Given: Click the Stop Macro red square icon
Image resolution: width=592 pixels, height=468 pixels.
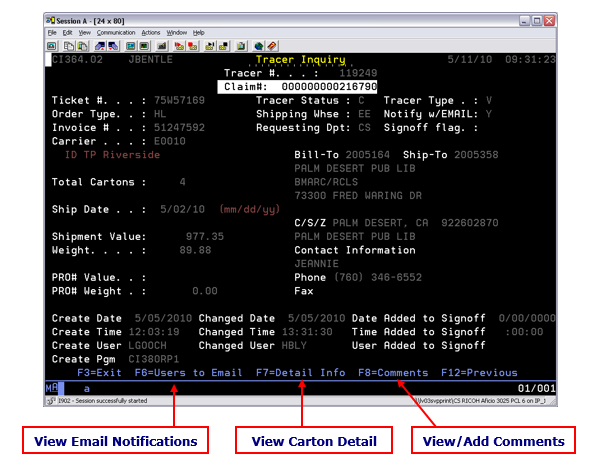Looking at the screenshot, I should pyautogui.click(x=193, y=46).
